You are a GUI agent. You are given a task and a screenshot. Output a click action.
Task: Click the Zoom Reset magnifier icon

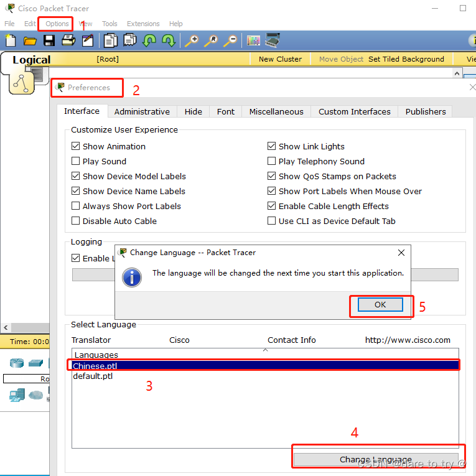pos(211,40)
